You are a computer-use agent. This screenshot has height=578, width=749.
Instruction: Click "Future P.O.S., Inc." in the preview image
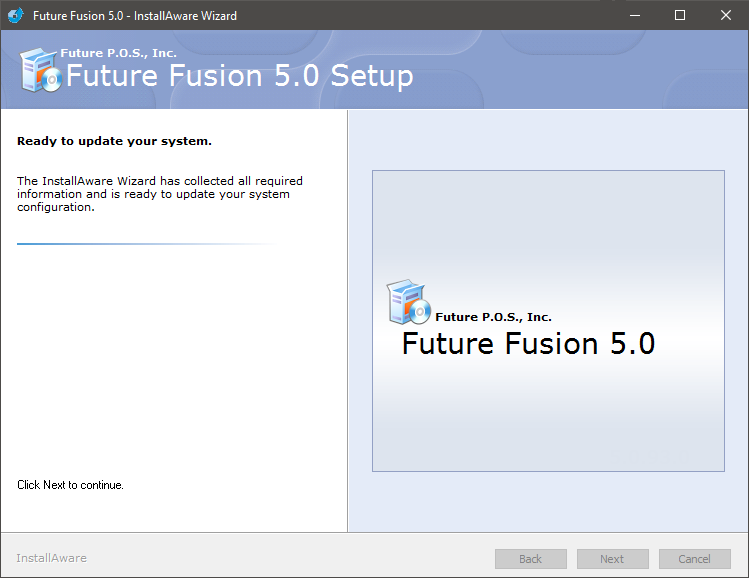pos(493,317)
